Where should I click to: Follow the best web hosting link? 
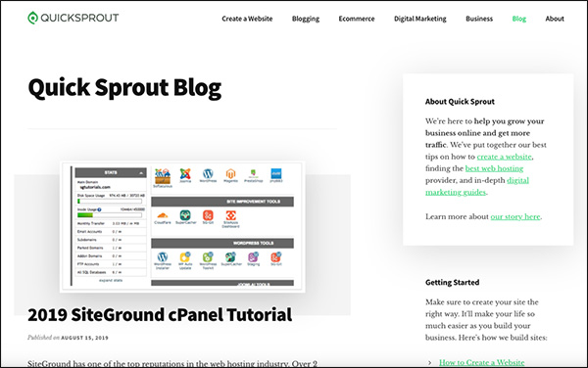(x=494, y=168)
